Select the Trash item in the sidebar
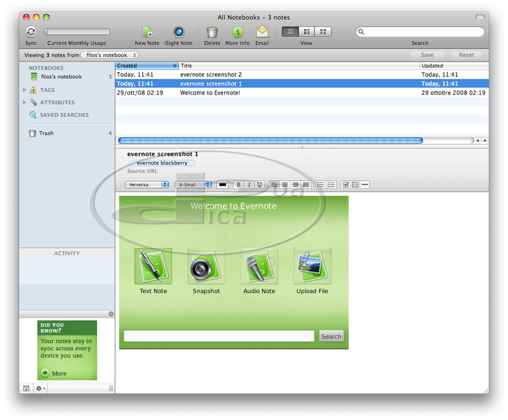Screen dimensions: 508x420 pos(46,133)
